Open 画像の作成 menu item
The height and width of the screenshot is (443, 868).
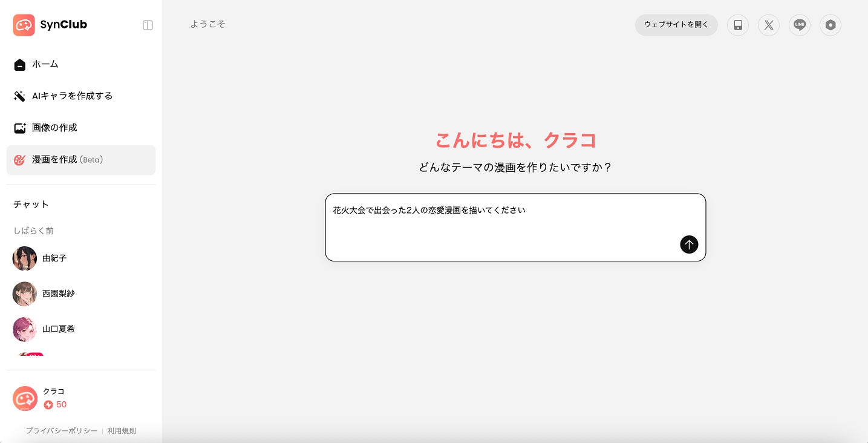(x=81, y=128)
